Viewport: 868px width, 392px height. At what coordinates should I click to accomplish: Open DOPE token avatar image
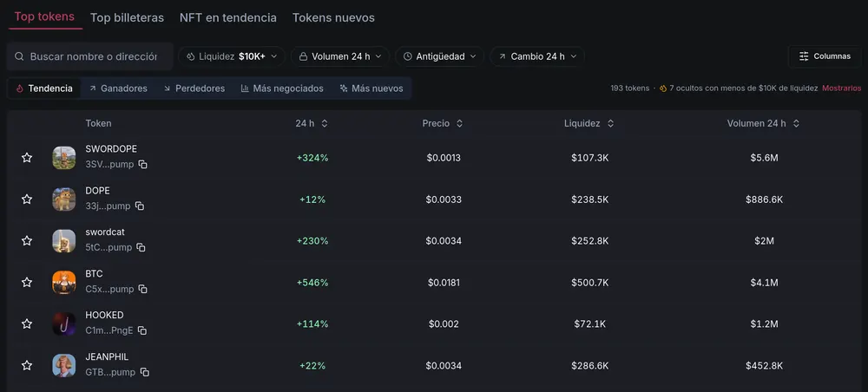tap(64, 199)
